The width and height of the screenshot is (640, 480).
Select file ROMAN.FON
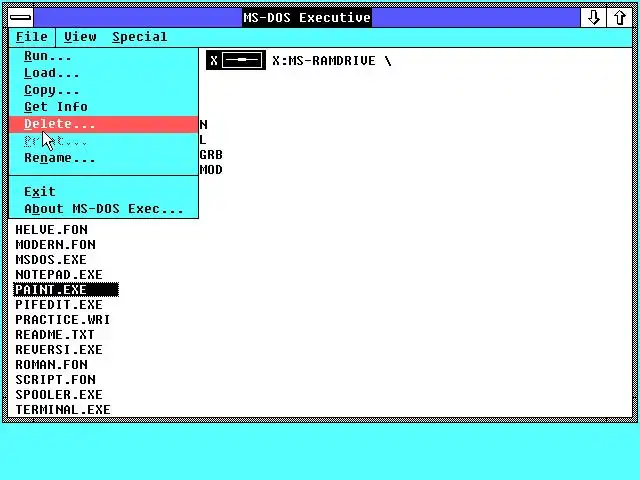pos(51,364)
